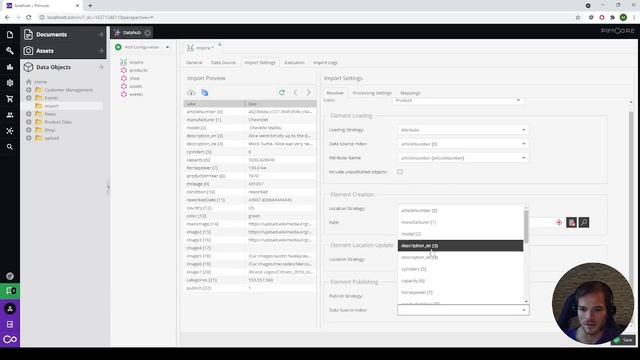
Task: Expand the Documents panel header
Action: click(63, 35)
